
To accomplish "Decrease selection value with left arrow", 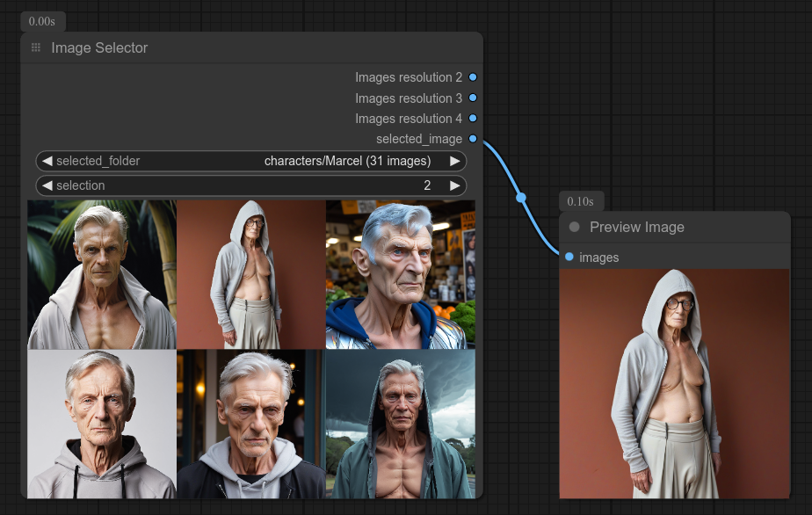I will [x=47, y=185].
